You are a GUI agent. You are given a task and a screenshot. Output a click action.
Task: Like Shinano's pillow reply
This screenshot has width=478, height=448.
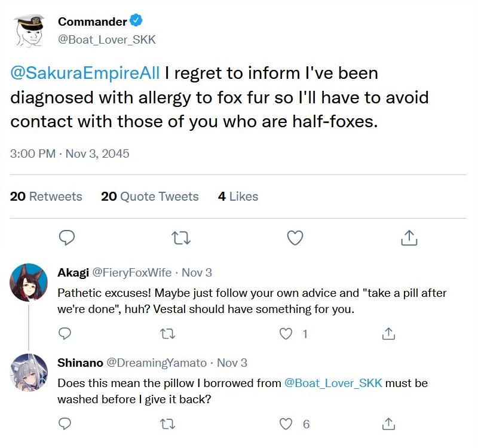click(x=286, y=424)
